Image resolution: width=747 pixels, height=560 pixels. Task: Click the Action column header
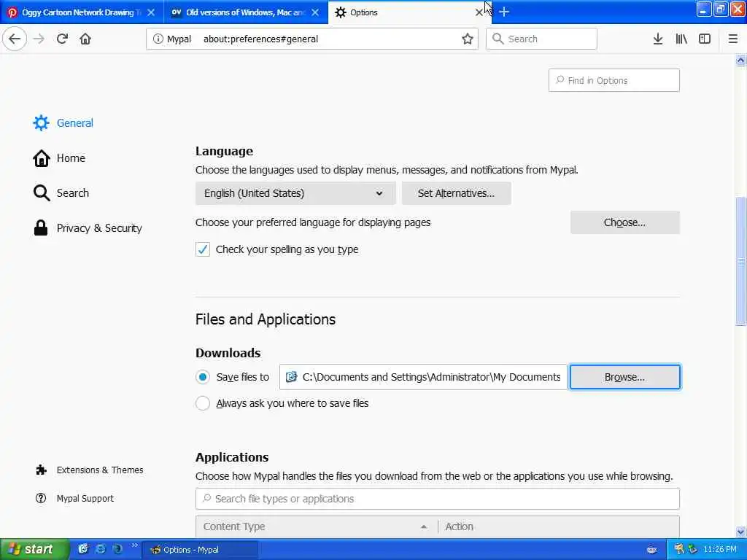point(558,526)
